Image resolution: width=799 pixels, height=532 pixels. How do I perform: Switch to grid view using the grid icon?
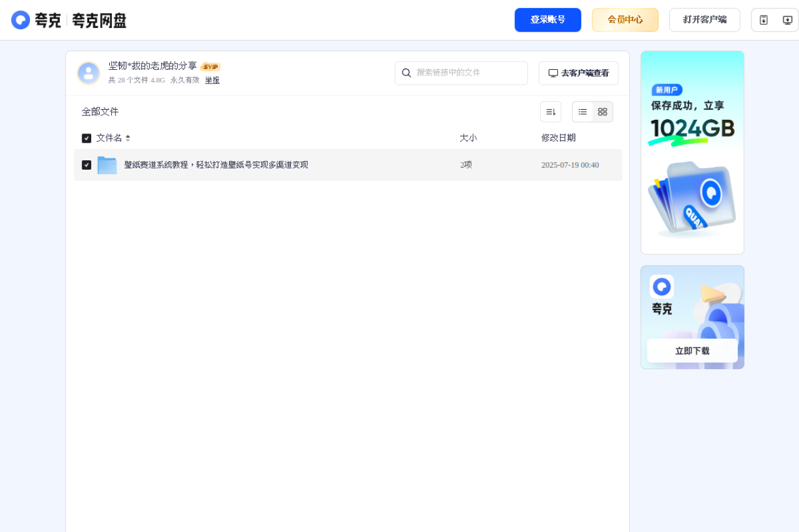click(602, 112)
